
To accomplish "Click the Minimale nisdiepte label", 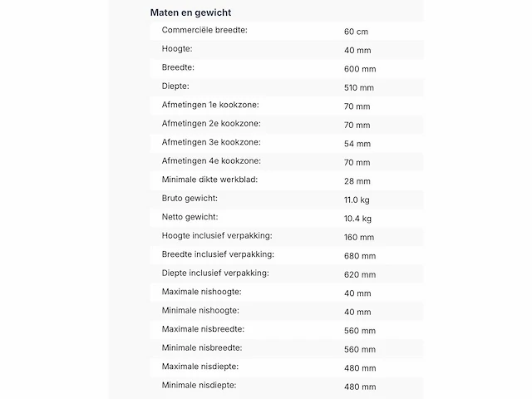I will click(x=199, y=385).
